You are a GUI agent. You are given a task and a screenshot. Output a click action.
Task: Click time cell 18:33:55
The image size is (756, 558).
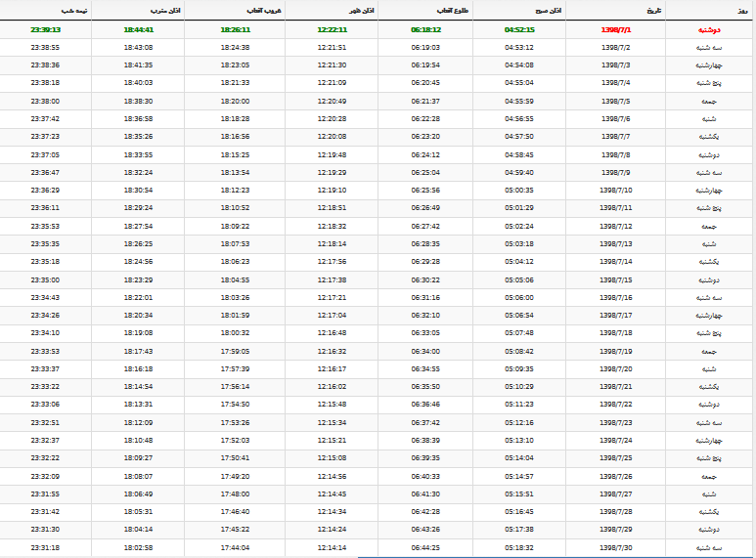pos(138,154)
